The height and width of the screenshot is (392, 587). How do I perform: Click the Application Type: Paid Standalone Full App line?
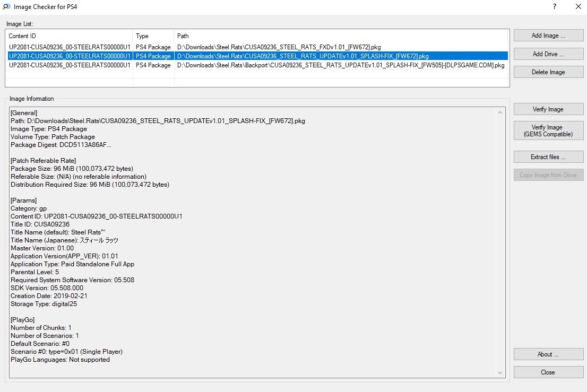coord(72,264)
